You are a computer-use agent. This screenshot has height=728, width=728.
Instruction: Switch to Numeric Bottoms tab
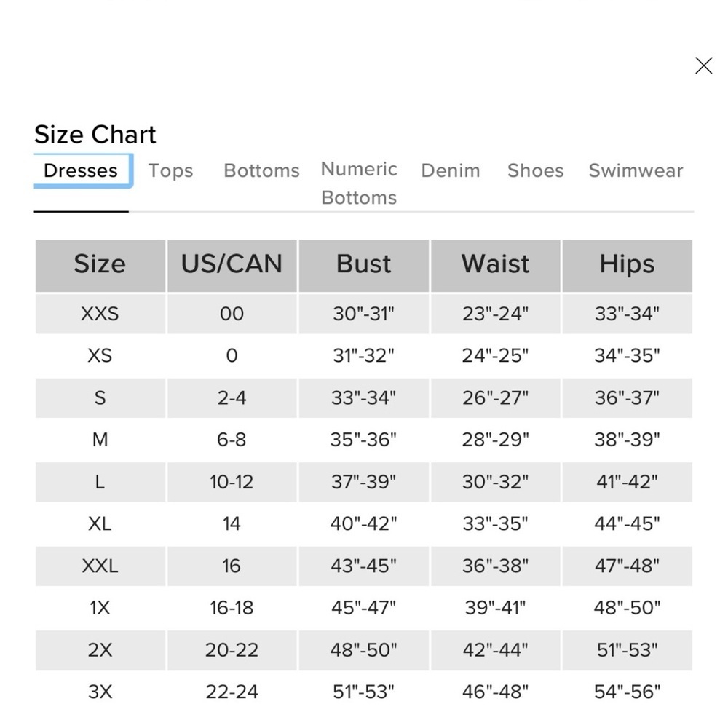(x=359, y=183)
